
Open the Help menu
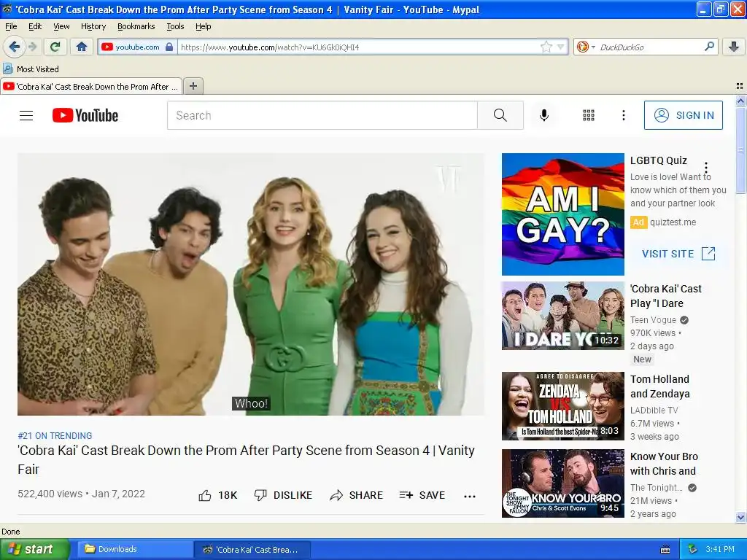[x=203, y=26]
